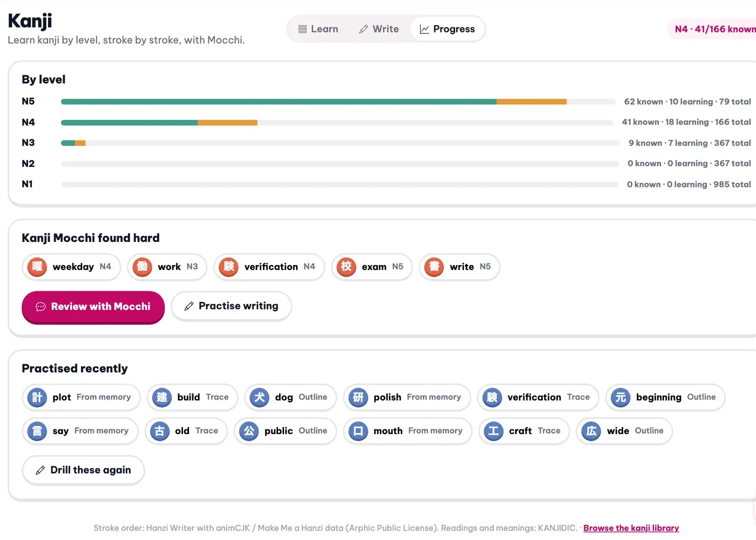Screen dimensions: 756x540
Task: Click the dog kanji icon
Action: pos(260,397)
